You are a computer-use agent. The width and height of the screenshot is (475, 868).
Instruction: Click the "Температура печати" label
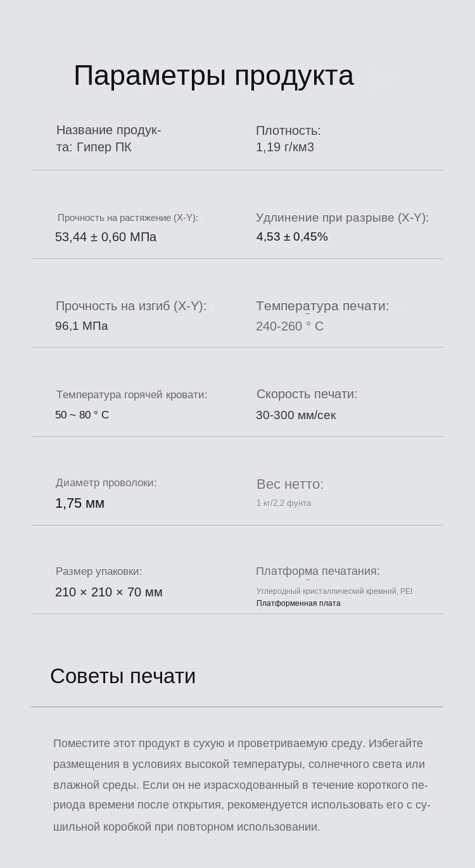(322, 306)
